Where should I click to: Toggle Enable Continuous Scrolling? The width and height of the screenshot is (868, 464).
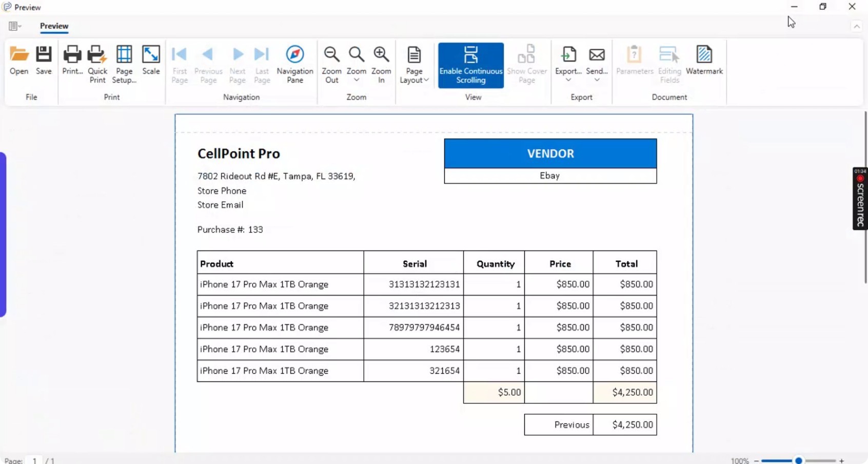coord(471,65)
